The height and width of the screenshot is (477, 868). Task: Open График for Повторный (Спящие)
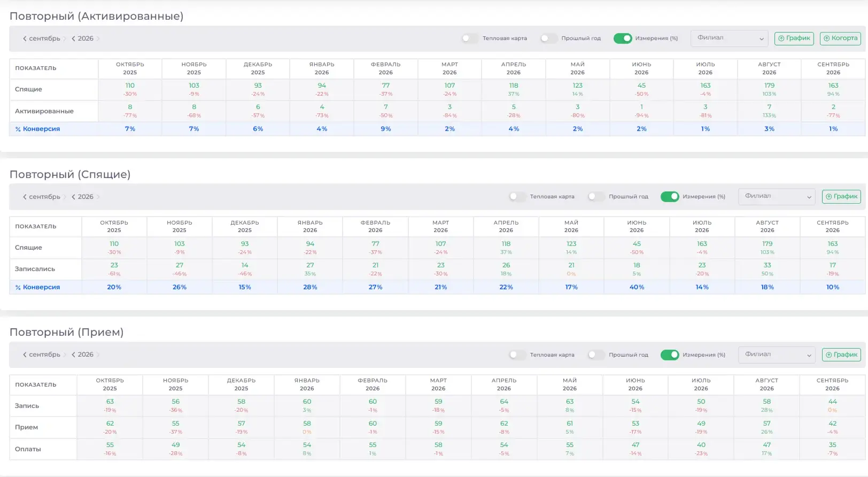842,197
